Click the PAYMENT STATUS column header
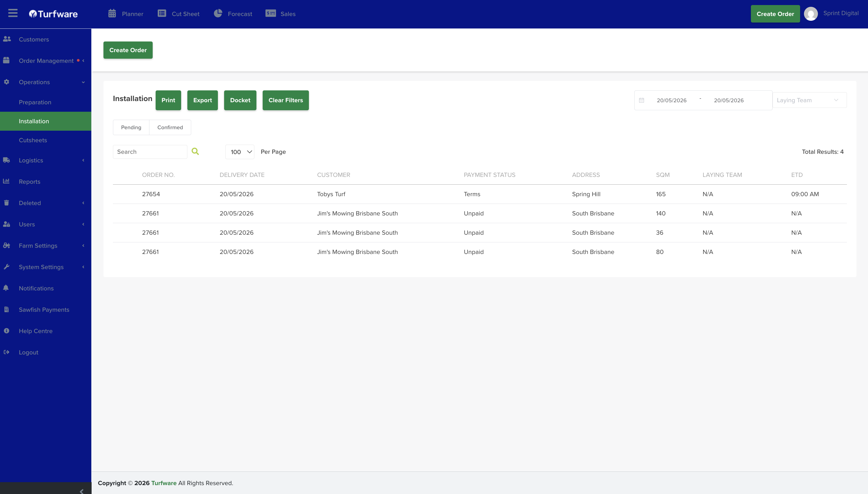The width and height of the screenshot is (868, 494). (x=489, y=175)
